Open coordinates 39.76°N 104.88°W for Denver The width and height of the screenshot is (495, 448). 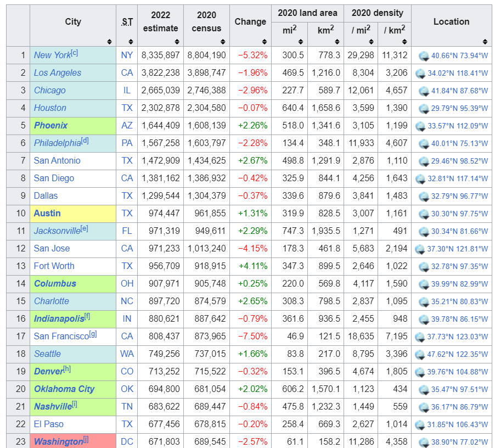pos(458,372)
